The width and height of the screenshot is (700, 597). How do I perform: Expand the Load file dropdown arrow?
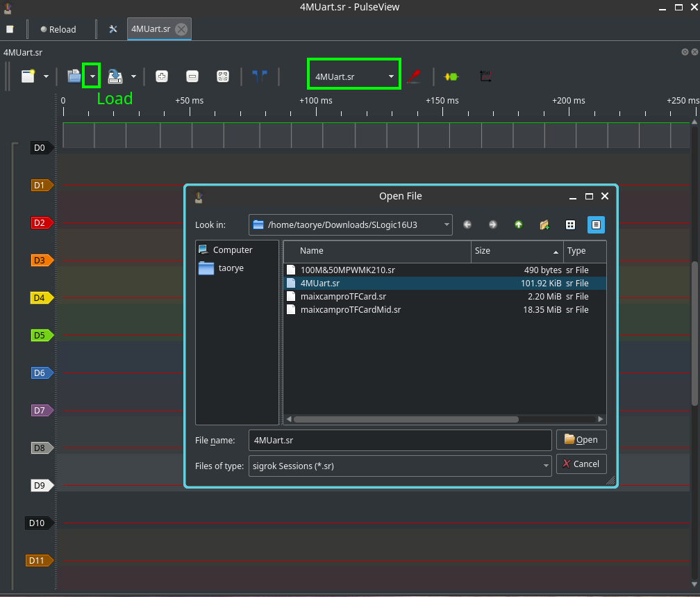click(x=92, y=76)
